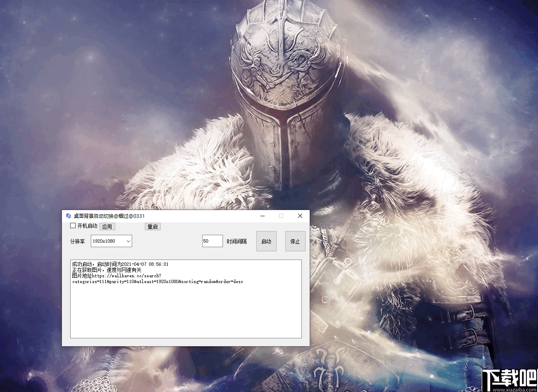The width and height of the screenshot is (538, 392).
Task: Click the 重启 button
Action: click(153, 227)
